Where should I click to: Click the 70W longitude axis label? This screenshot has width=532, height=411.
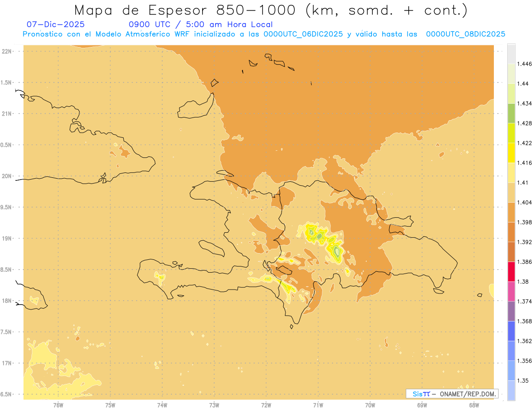370,405
